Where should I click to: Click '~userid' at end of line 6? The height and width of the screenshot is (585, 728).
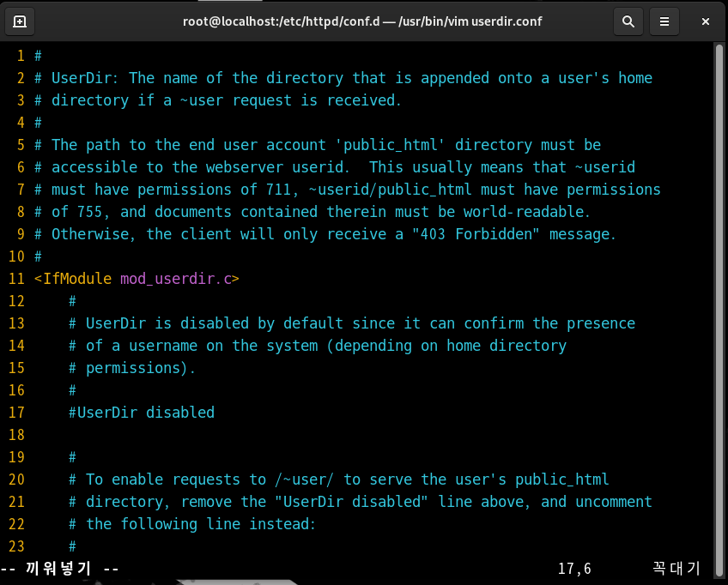click(605, 167)
